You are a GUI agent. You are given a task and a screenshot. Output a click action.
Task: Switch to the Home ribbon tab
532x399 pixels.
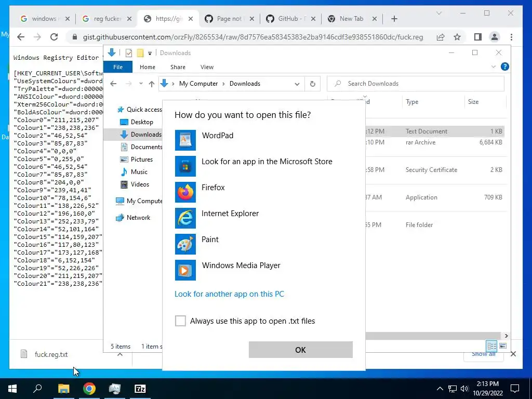pos(147,67)
